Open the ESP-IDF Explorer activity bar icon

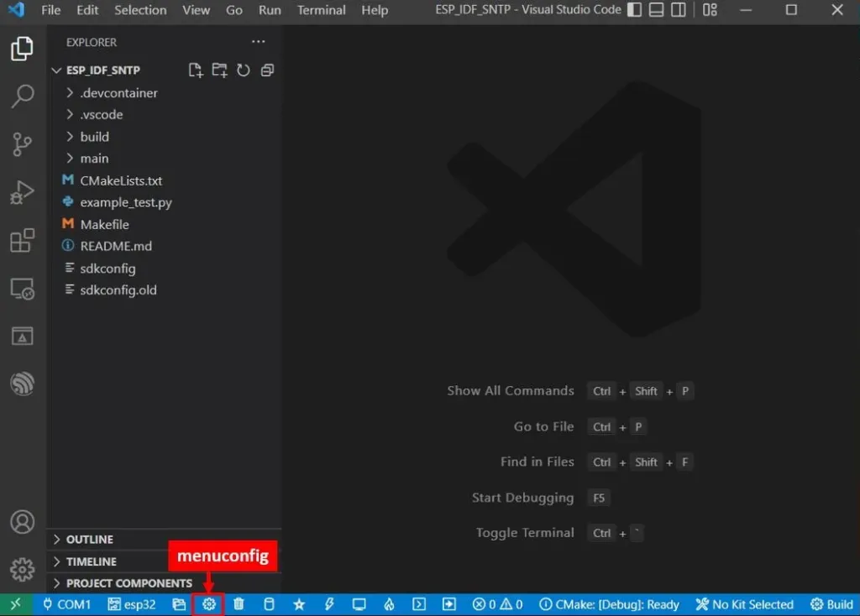tap(22, 384)
